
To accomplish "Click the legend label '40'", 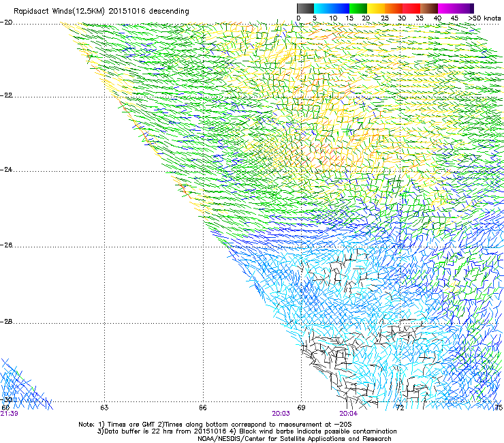I will (x=437, y=18).
